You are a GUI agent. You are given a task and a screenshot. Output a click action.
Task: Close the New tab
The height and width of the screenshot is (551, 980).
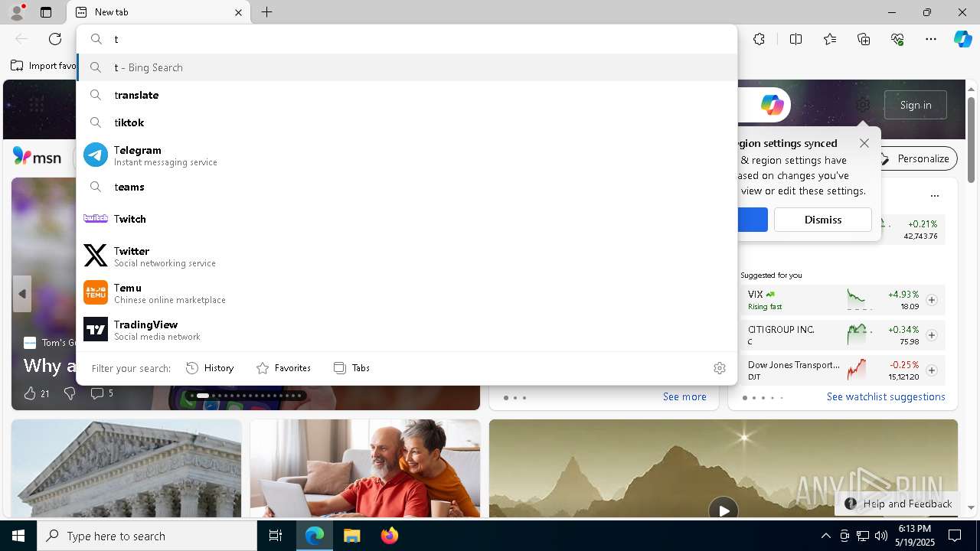238,12
